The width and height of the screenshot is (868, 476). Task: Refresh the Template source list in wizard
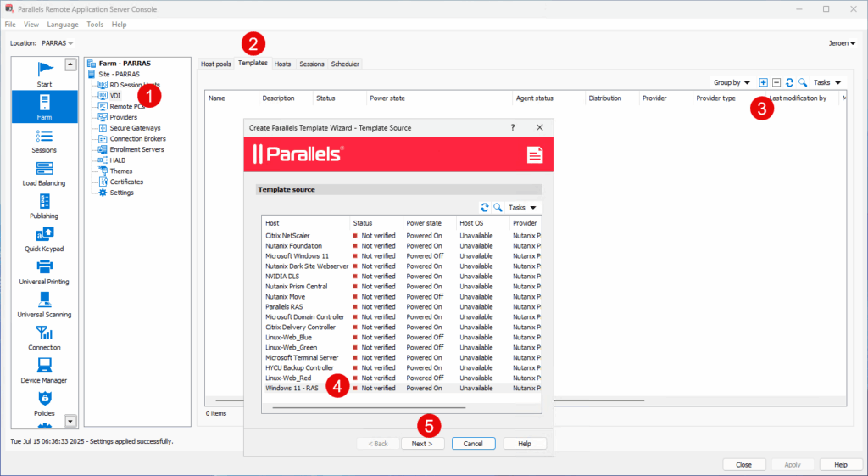tap(484, 207)
